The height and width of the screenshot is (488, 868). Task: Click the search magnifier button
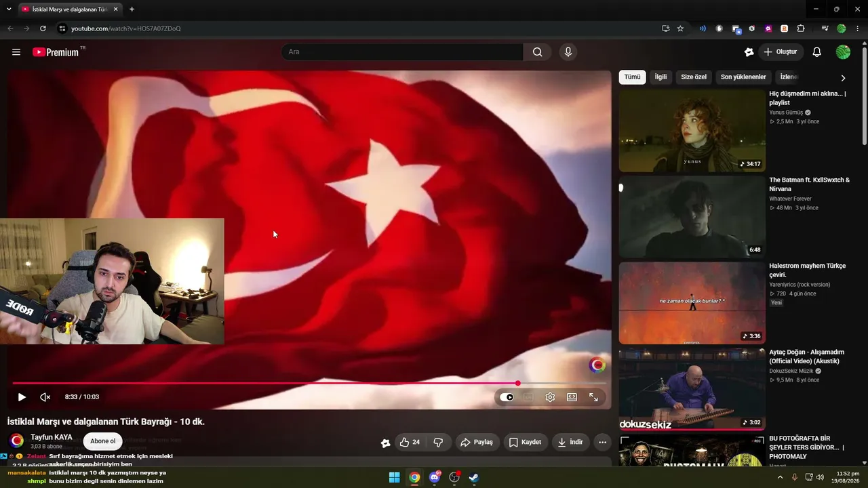point(537,52)
